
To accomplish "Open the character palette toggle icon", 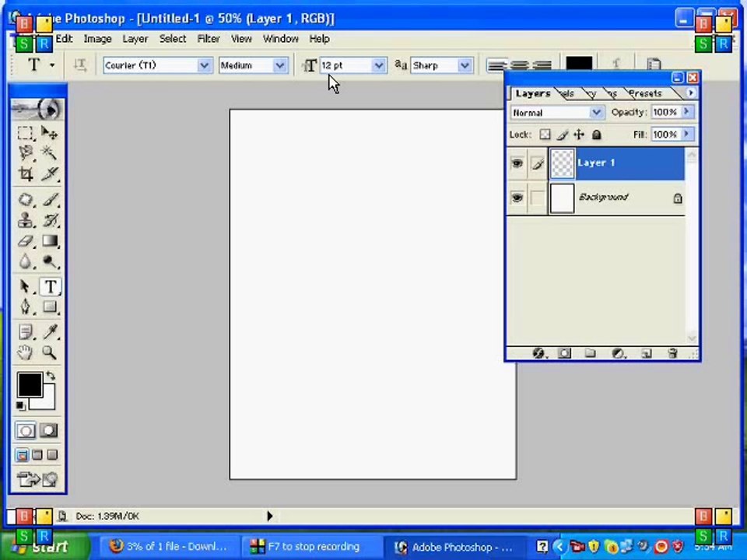I will [x=654, y=65].
